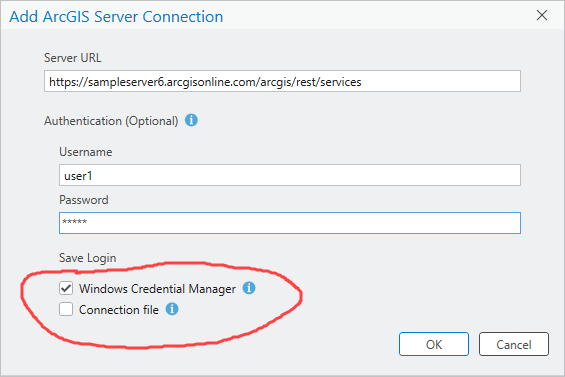Click the Cancel button
The image size is (565, 377).
pyautogui.click(x=514, y=344)
